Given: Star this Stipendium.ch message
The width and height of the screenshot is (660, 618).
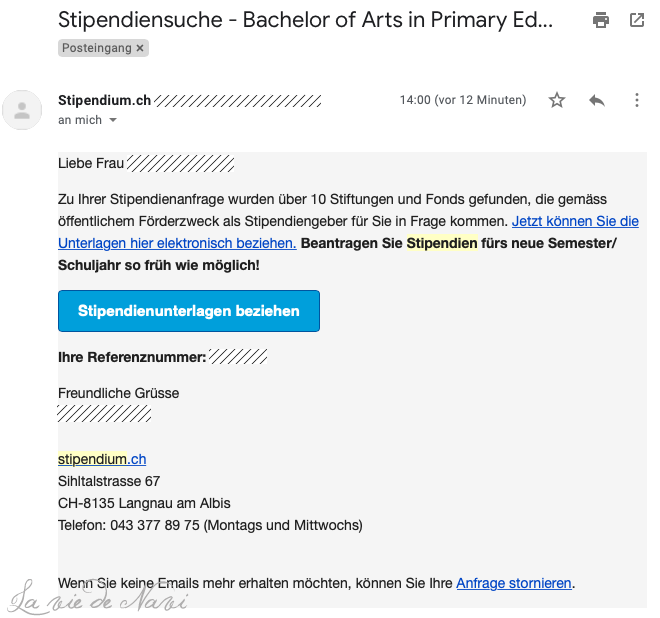Looking at the screenshot, I should click(x=557, y=100).
